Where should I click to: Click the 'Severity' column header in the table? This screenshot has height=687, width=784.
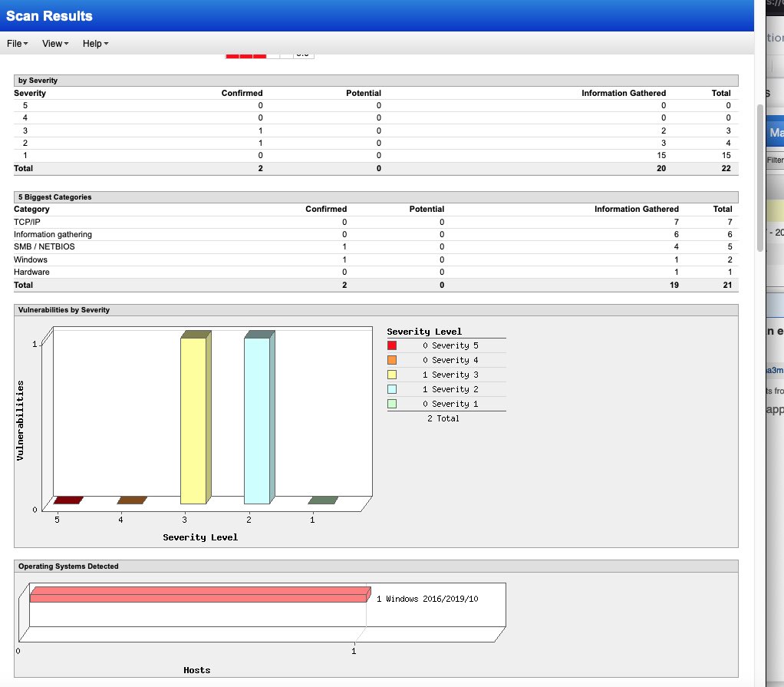[x=29, y=93]
